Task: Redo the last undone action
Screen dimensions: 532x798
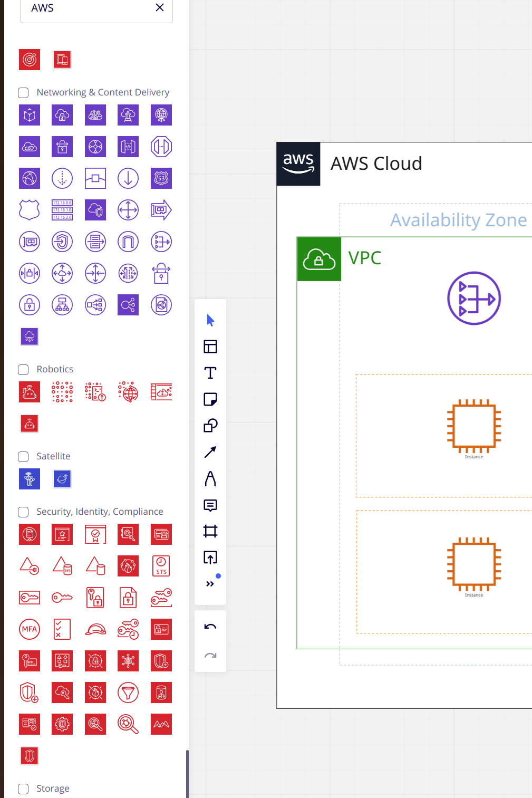Action: coord(210,656)
